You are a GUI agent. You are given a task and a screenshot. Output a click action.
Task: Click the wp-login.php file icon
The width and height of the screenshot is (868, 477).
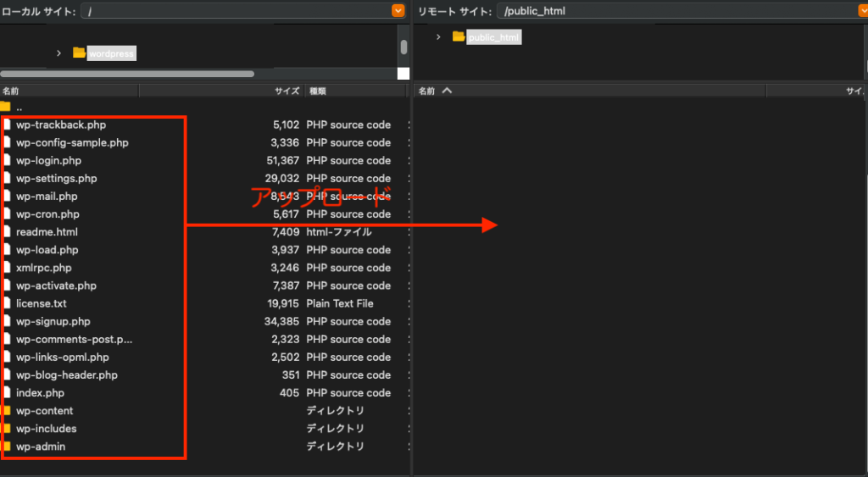[7, 161]
